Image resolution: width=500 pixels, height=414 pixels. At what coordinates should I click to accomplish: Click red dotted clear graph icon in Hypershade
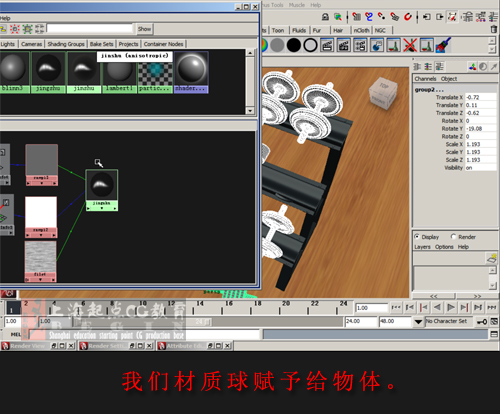pyautogui.click(x=15, y=29)
